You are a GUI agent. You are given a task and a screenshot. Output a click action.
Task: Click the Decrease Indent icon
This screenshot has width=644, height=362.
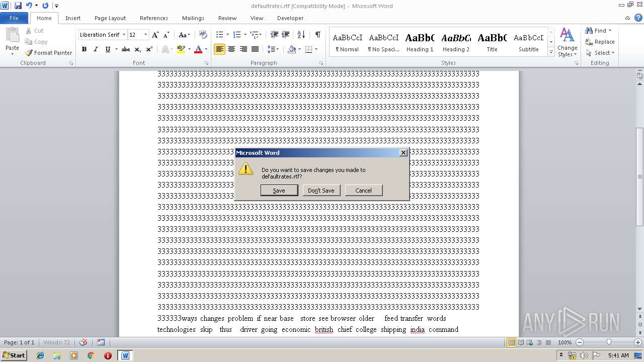[x=274, y=35]
